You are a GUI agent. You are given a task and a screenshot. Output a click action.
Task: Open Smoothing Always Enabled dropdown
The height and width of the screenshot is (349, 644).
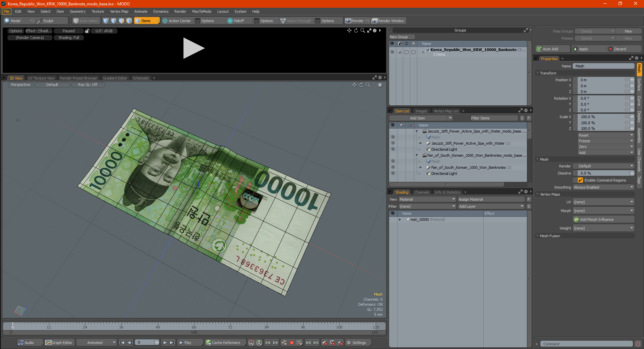603,187
